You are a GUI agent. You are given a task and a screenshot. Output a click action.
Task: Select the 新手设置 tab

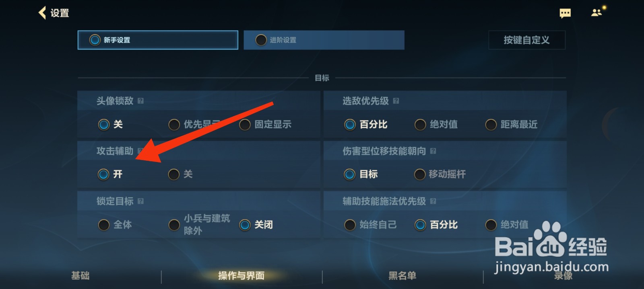pyautogui.click(x=158, y=40)
